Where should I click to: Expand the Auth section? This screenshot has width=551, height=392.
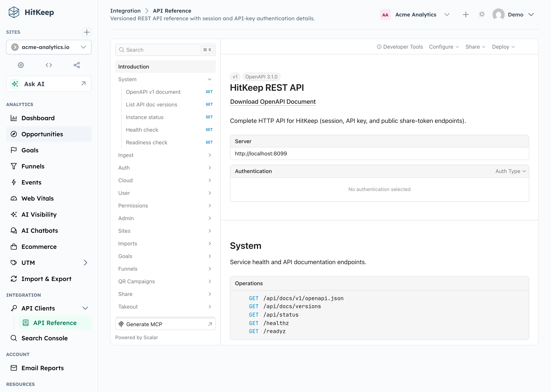click(x=165, y=167)
